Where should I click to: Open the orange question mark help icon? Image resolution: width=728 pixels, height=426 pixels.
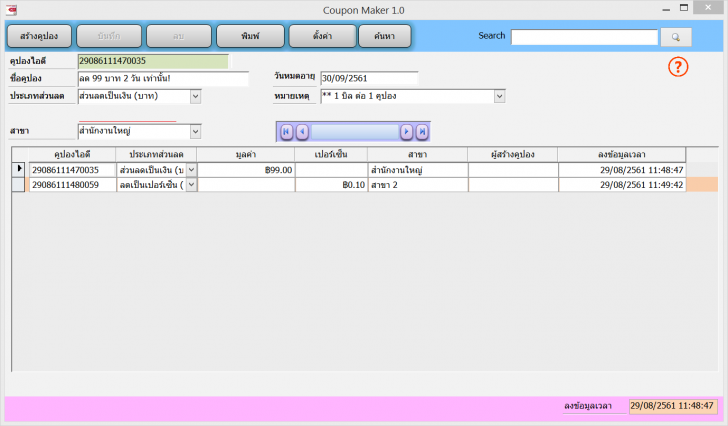tap(678, 67)
